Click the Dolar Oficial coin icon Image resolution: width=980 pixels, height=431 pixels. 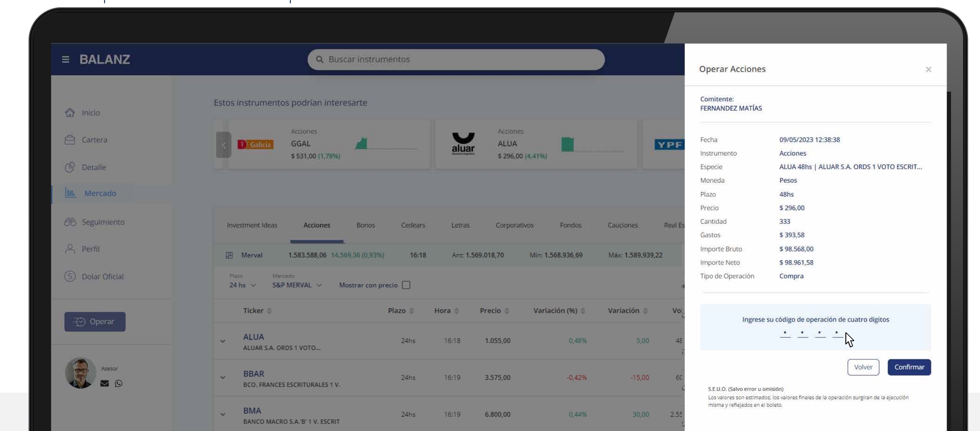click(70, 277)
